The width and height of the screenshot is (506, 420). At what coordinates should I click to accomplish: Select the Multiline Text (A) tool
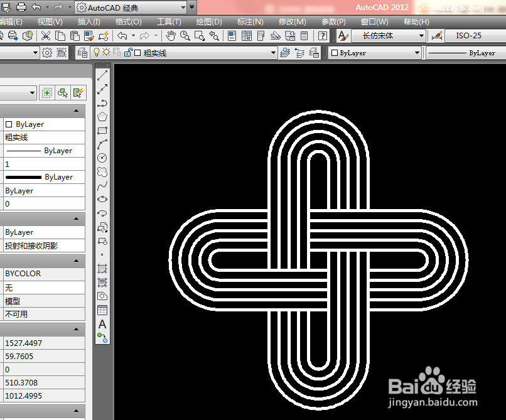102,324
